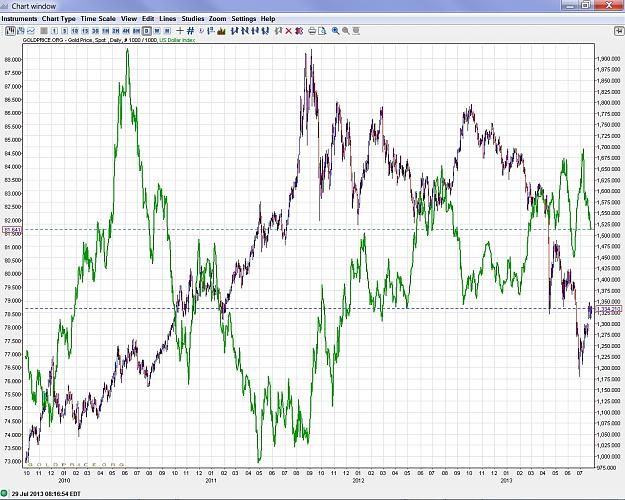The image size is (625, 500).
Task: Click the '29 Jul 2013' status bar timestamp
Action: [x=46, y=494]
